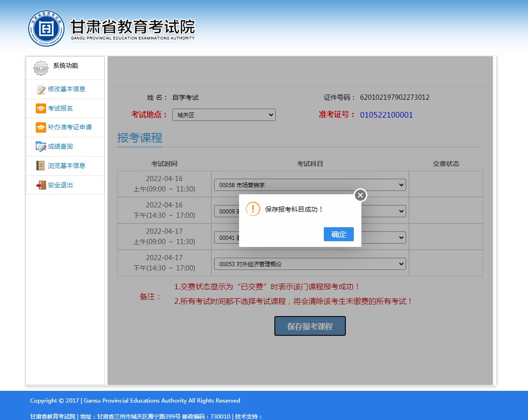
Task: Expand the 00053 对外经济管理概论 subject dropdown
Action: click(310, 264)
